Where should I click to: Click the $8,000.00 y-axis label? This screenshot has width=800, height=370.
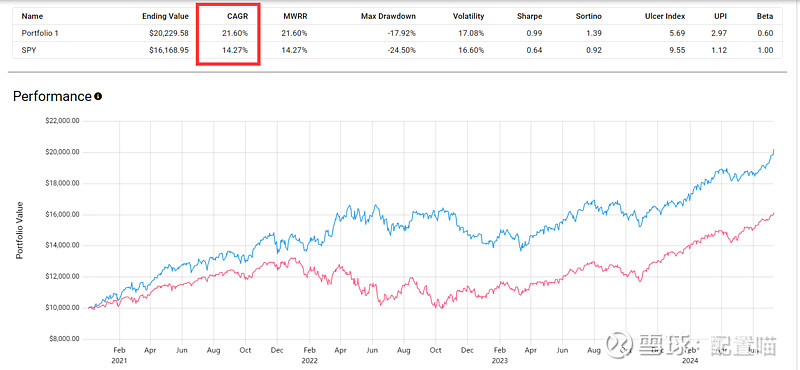[64, 339]
